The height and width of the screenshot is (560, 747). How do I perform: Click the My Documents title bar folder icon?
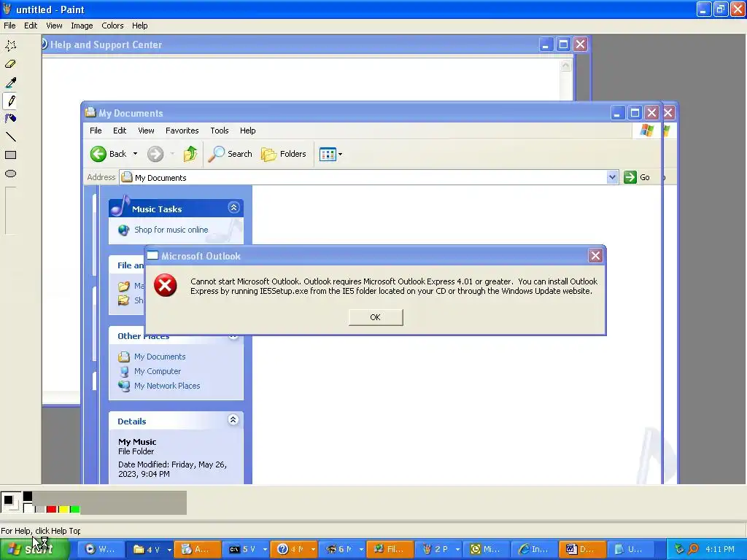[90, 112]
